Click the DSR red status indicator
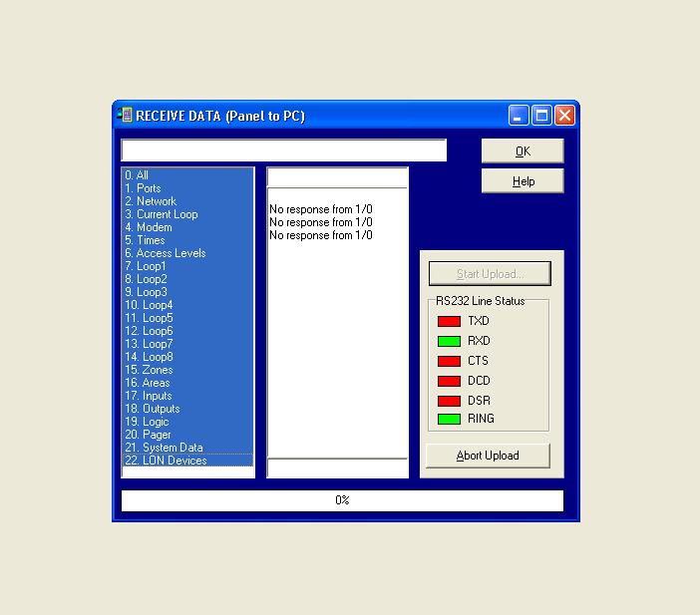Screen dimensions: 700x615 point(449,401)
